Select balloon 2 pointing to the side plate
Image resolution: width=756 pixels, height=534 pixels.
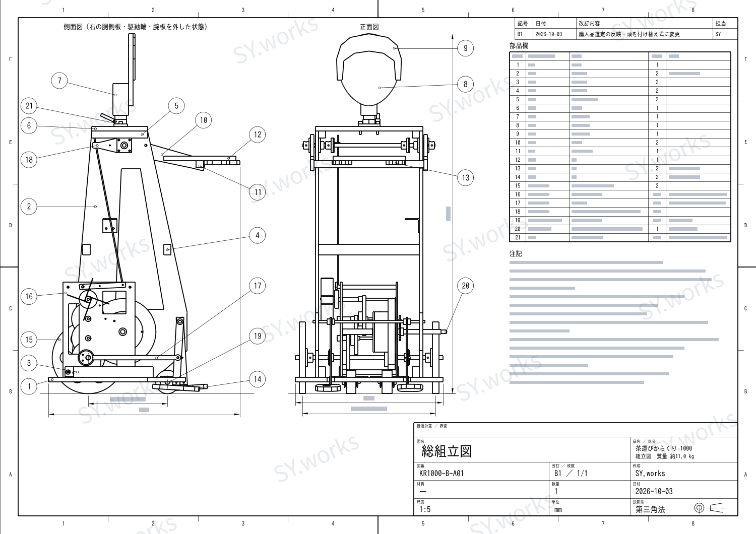pyautogui.click(x=29, y=206)
